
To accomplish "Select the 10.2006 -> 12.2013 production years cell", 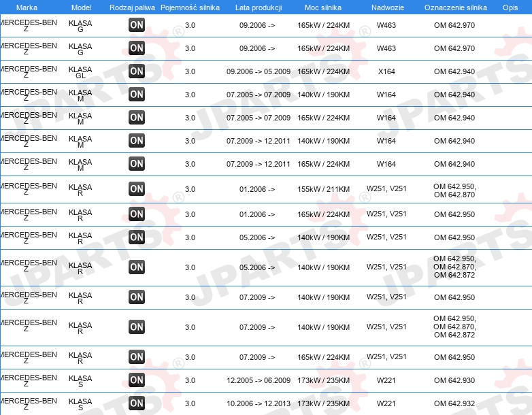I will (259, 403).
